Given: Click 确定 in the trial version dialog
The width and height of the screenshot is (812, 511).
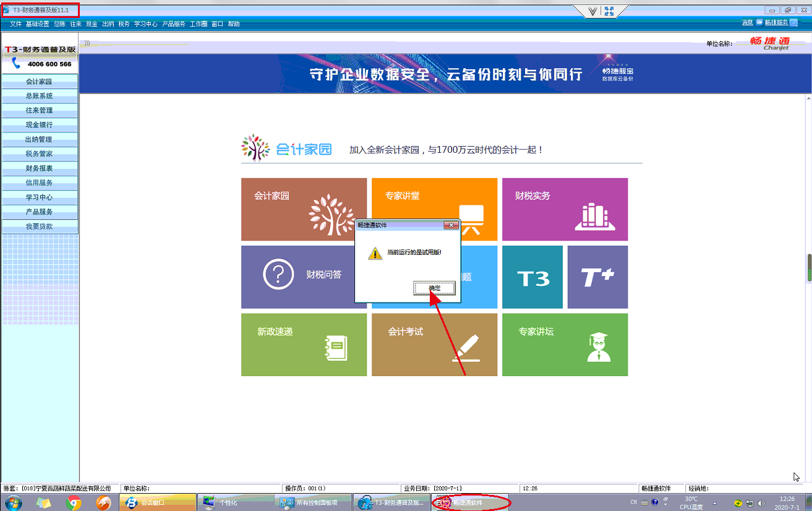Looking at the screenshot, I should tap(435, 288).
